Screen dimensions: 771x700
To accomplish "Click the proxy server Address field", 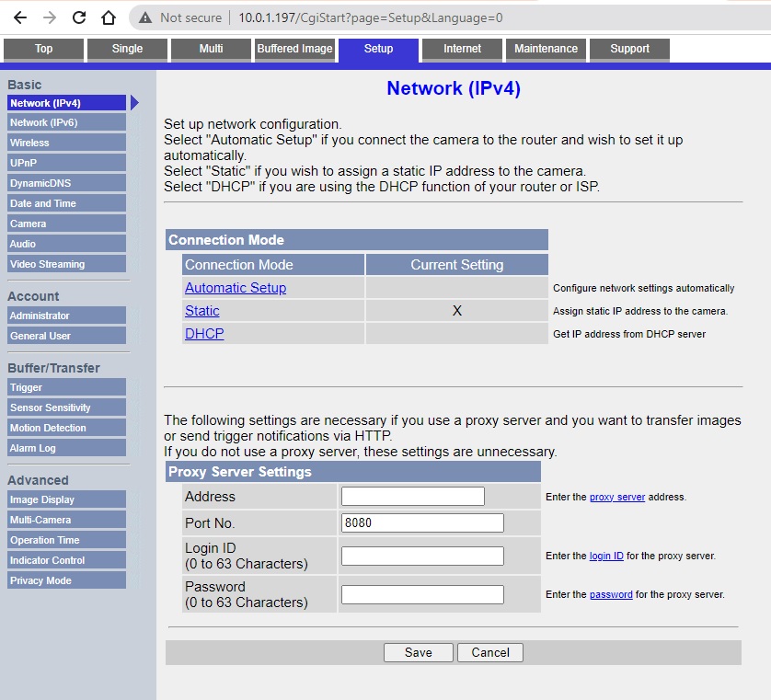I will (413, 496).
